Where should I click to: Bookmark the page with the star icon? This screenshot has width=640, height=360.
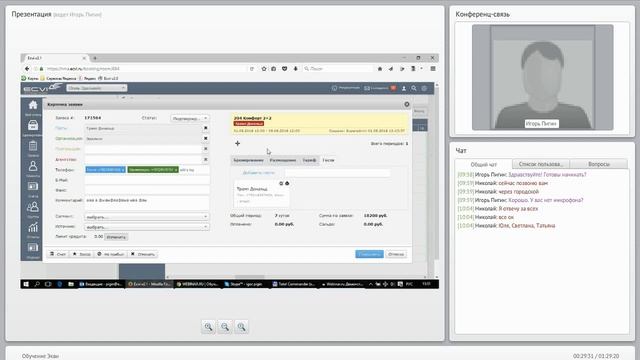pos(264,69)
